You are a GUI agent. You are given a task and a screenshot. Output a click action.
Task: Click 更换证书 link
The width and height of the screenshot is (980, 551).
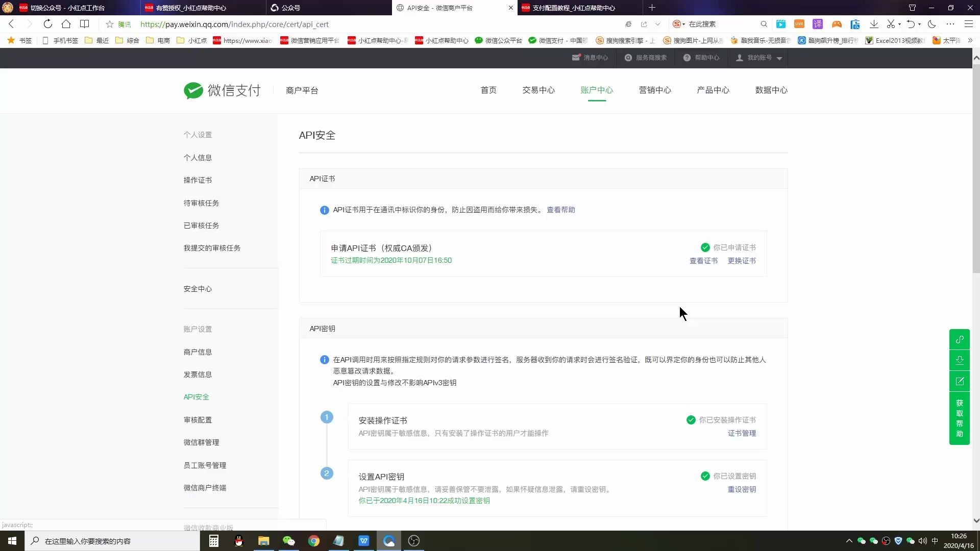(742, 261)
